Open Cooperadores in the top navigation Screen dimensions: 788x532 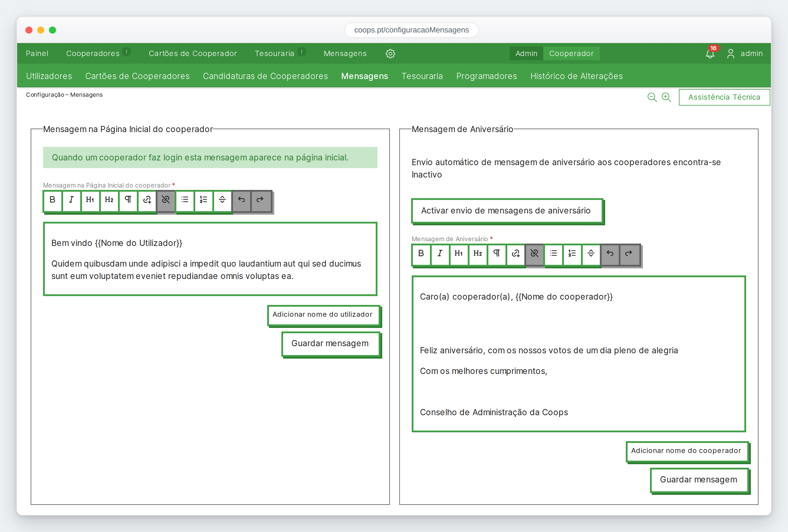tap(93, 54)
